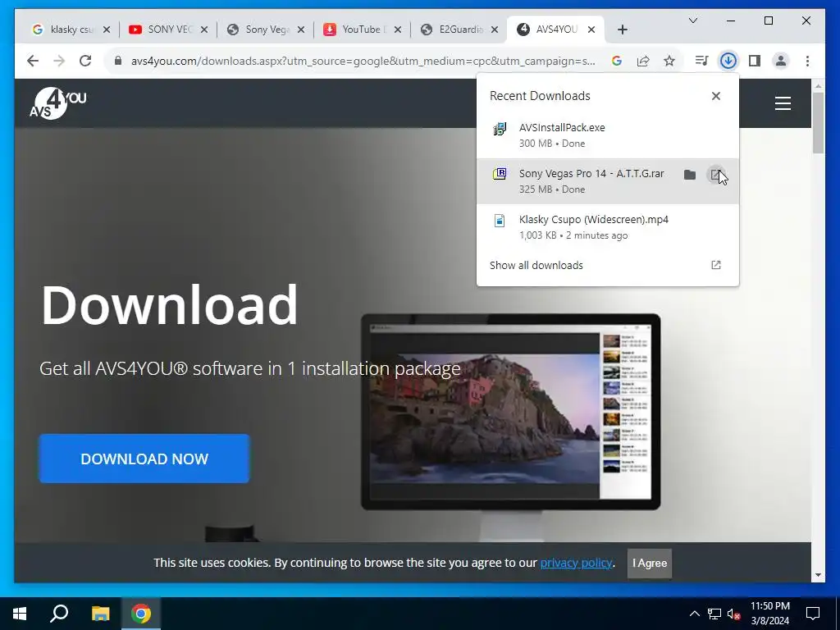Open AVSInstallPack.exe download entry
Image resolution: width=840 pixels, height=630 pixels.
[608, 135]
